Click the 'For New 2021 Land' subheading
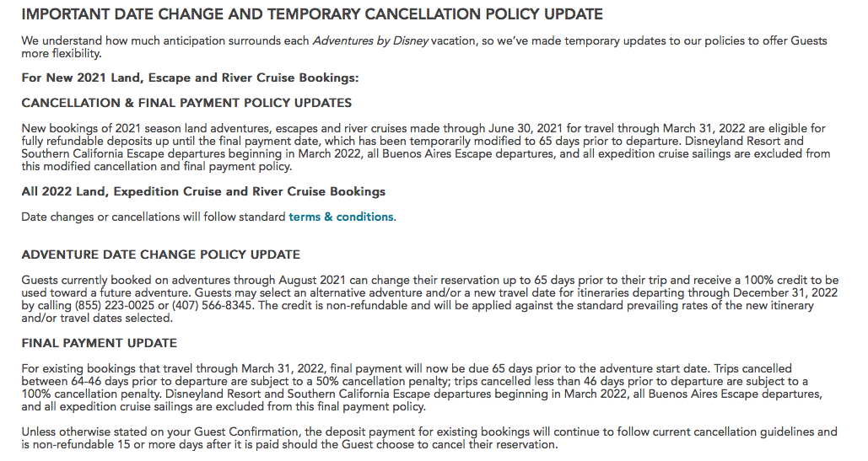The image size is (868, 461). point(190,78)
